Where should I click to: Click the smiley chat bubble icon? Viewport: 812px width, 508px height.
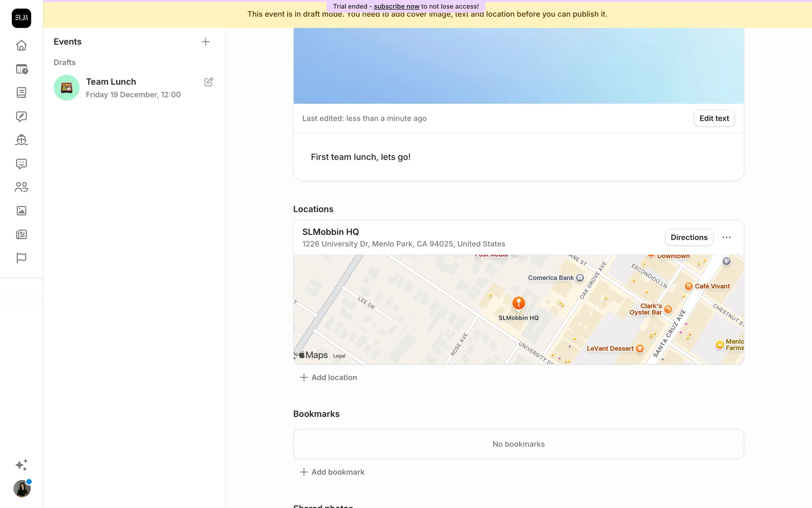21,163
